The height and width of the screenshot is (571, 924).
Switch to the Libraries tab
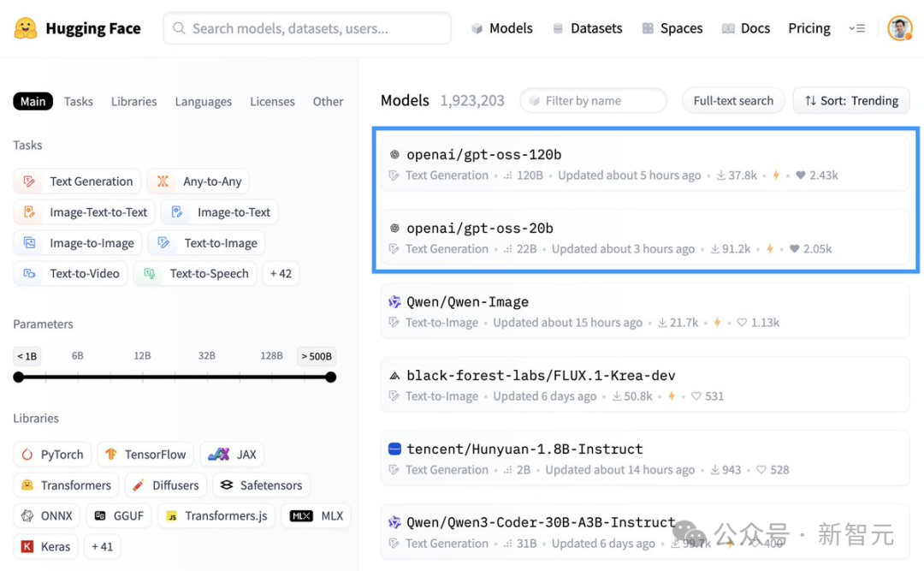[x=133, y=102]
